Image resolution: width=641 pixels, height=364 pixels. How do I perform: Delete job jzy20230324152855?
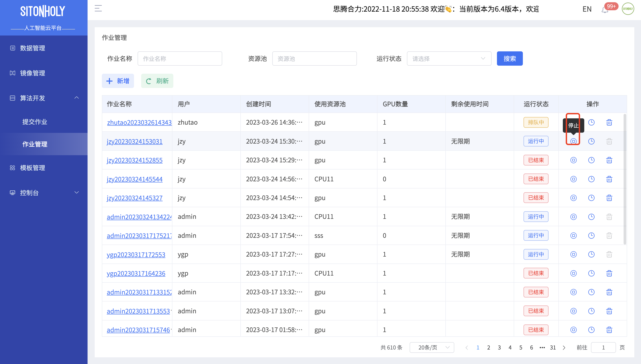coord(609,160)
